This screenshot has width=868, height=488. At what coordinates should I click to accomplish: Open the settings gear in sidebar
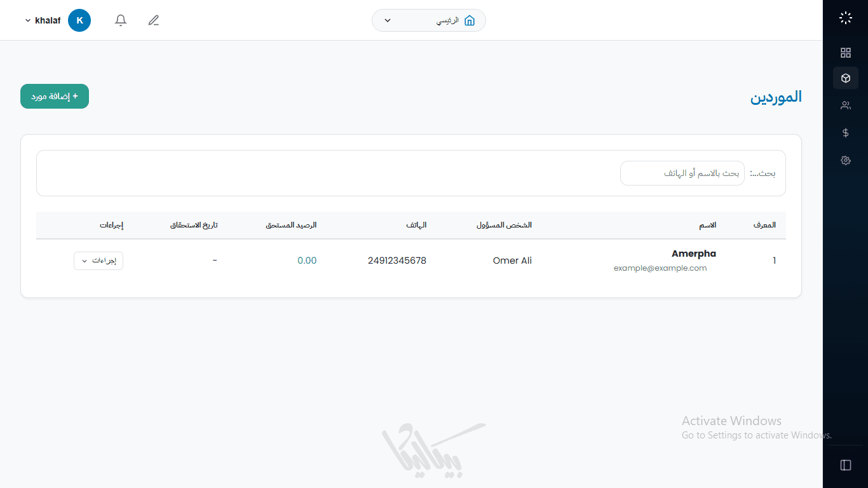pyautogui.click(x=845, y=161)
